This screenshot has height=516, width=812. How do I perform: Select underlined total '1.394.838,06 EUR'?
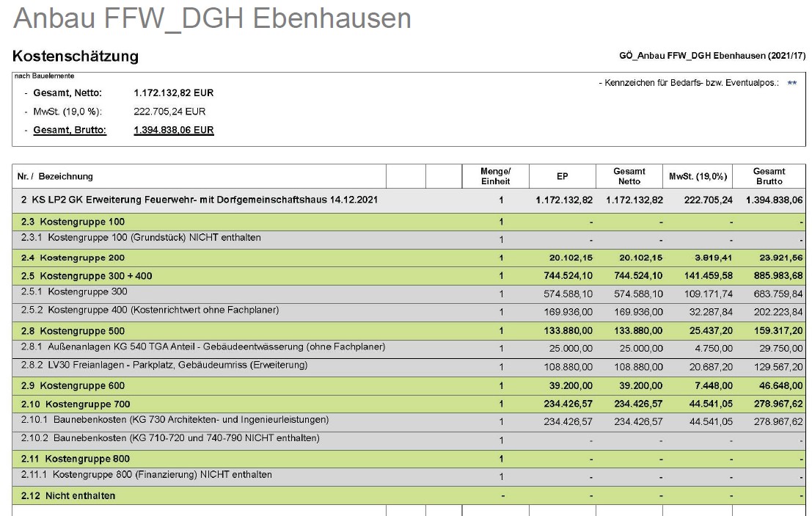pyautogui.click(x=174, y=130)
